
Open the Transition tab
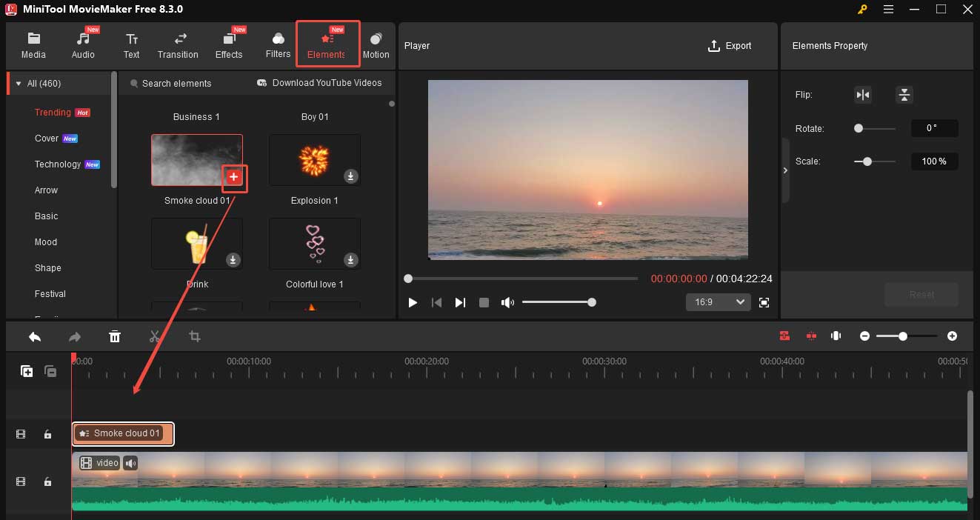pos(178,45)
